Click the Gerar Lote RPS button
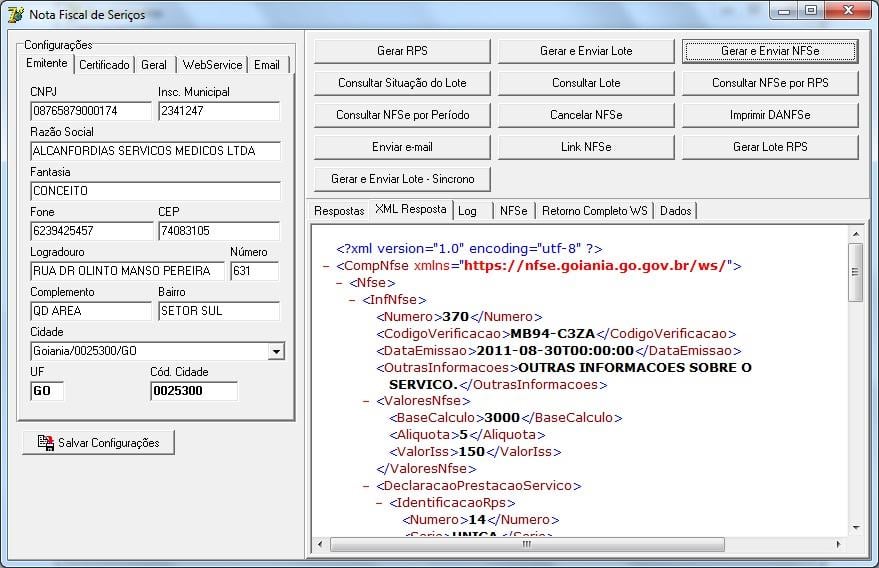The width and height of the screenshot is (879, 568). [770, 147]
